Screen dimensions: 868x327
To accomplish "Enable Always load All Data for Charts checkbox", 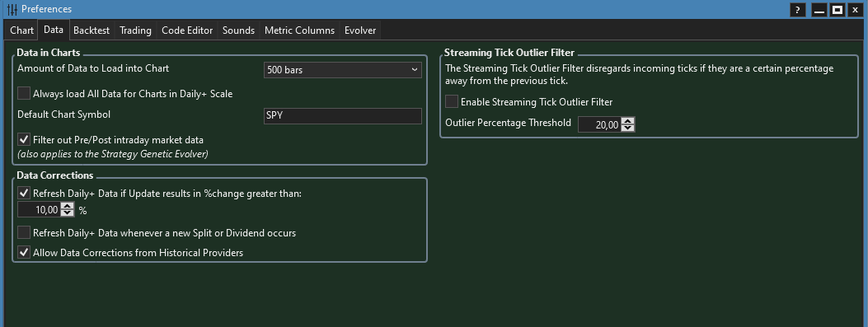I will tap(24, 94).
